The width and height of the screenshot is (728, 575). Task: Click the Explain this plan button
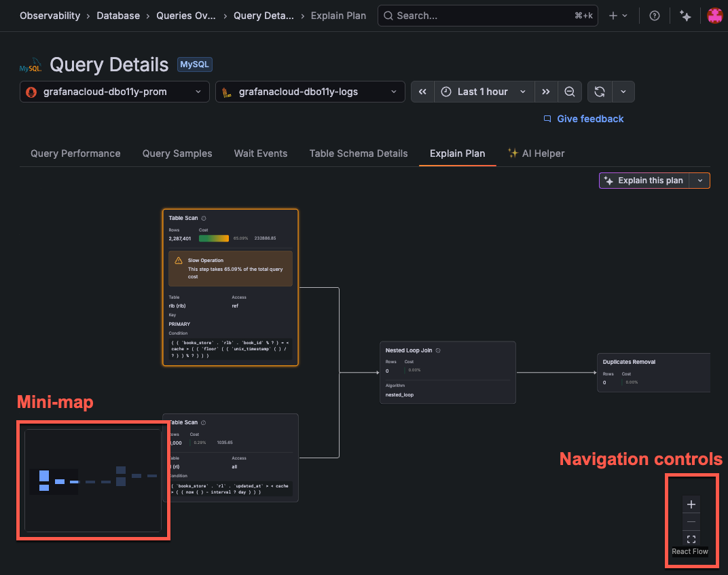pyautogui.click(x=643, y=180)
